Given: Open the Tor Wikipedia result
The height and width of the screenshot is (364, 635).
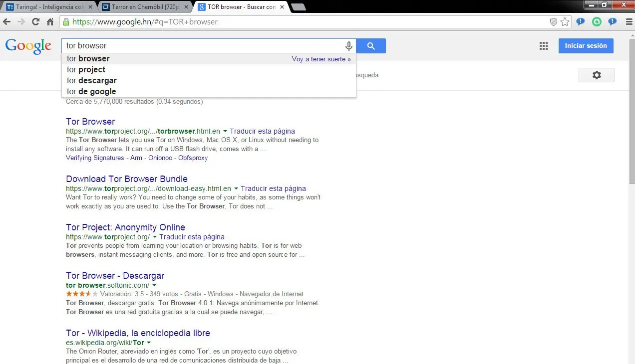Looking at the screenshot, I should coord(138,333).
